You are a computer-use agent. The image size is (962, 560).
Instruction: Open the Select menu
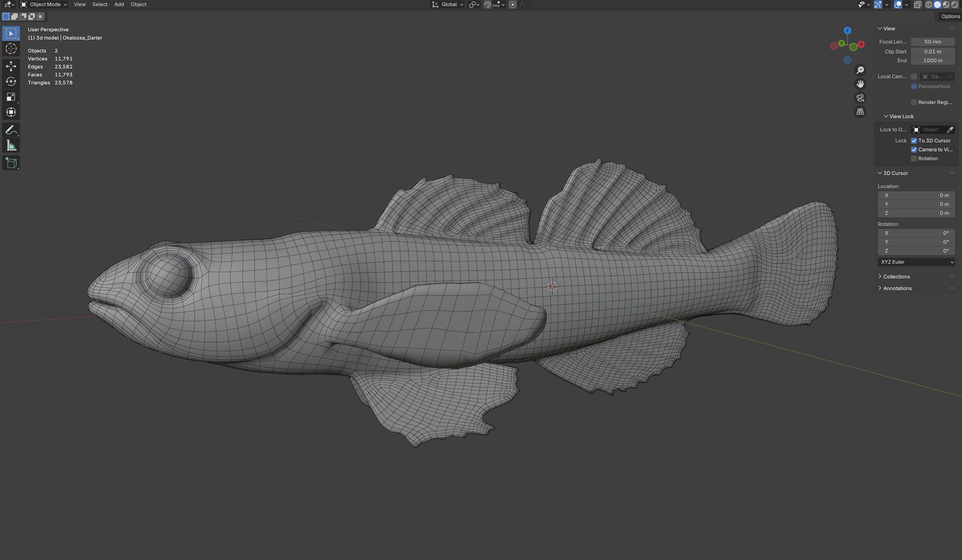pyautogui.click(x=100, y=5)
